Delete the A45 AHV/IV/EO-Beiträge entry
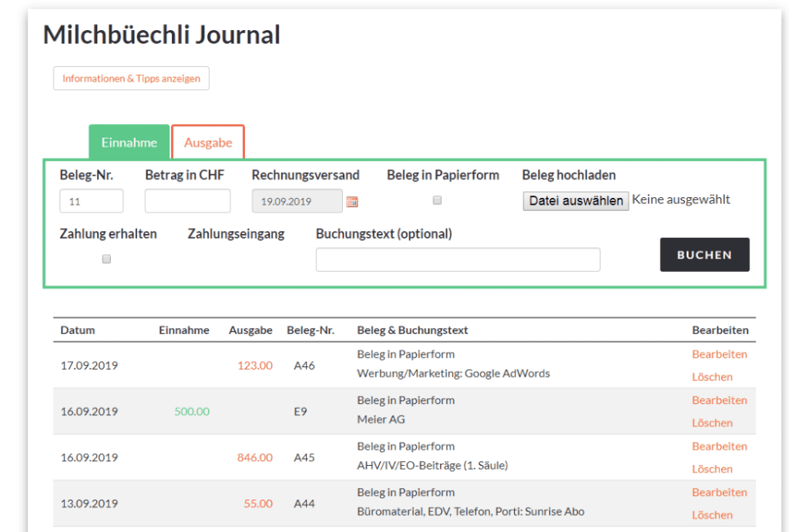Image resolution: width=789 pixels, height=532 pixels. pyautogui.click(x=712, y=469)
